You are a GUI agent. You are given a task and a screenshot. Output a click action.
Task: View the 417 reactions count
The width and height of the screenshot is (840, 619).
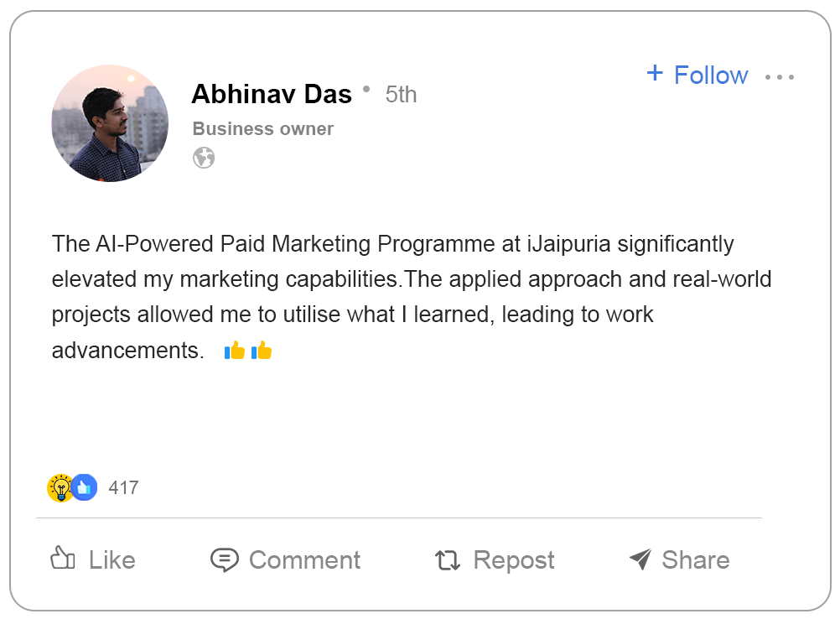point(123,487)
